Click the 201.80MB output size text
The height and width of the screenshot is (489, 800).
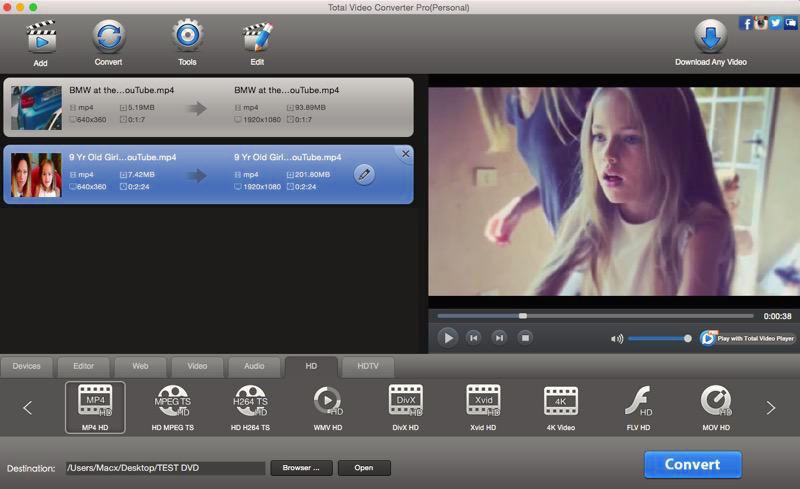[x=312, y=175]
